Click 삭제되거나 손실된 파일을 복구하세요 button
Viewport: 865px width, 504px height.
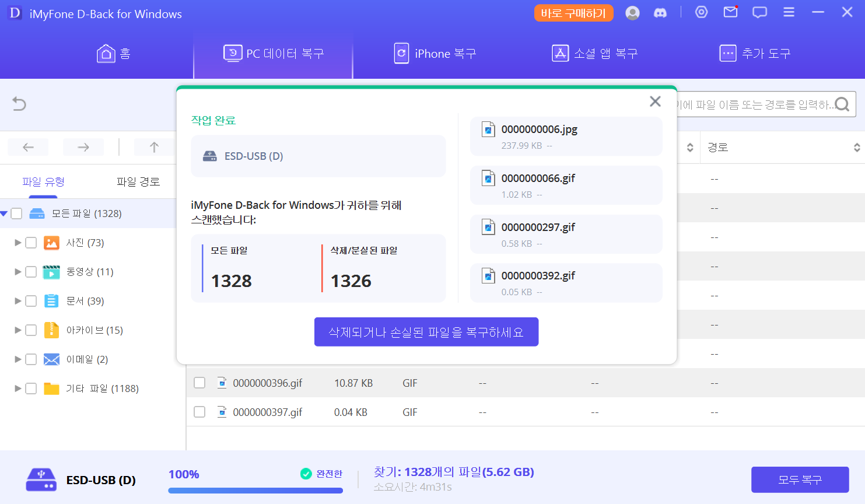(426, 332)
